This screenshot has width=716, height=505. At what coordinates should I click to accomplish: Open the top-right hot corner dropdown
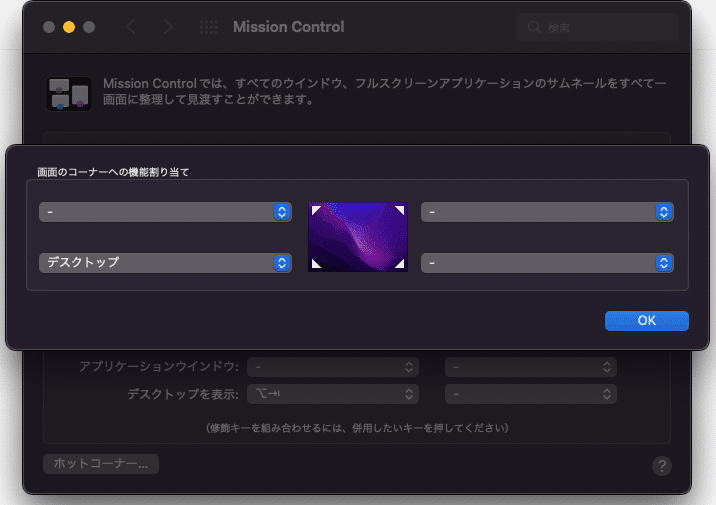(547, 212)
